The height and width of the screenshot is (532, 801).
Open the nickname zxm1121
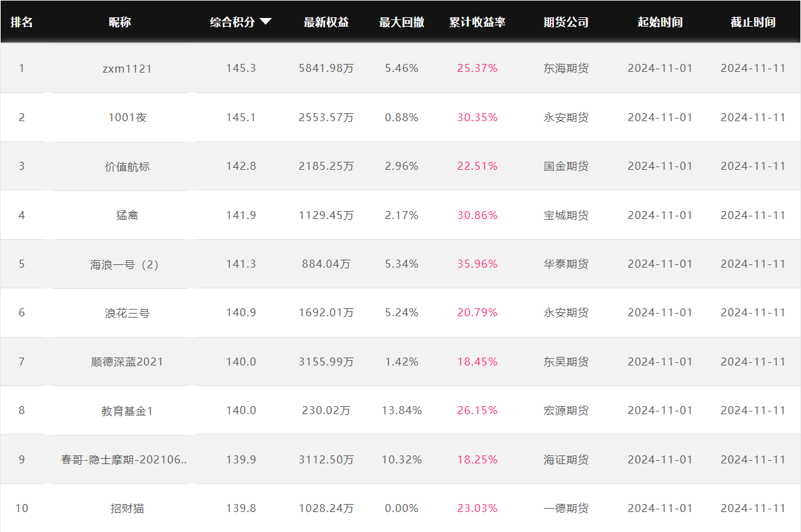127,68
